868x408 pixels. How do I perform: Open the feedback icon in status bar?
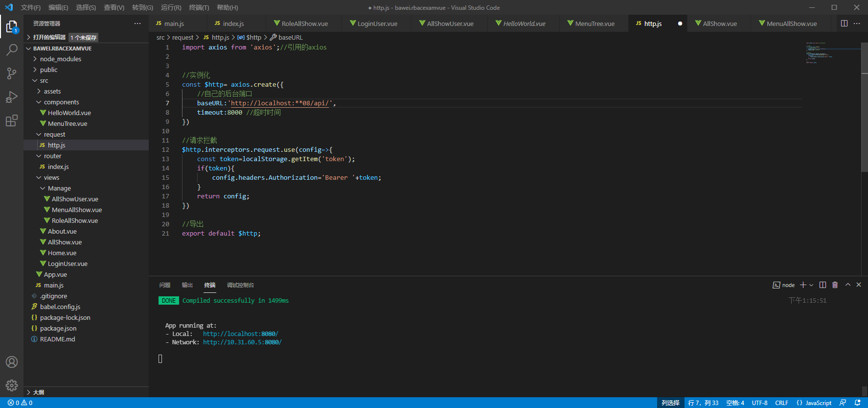point(843,403)
